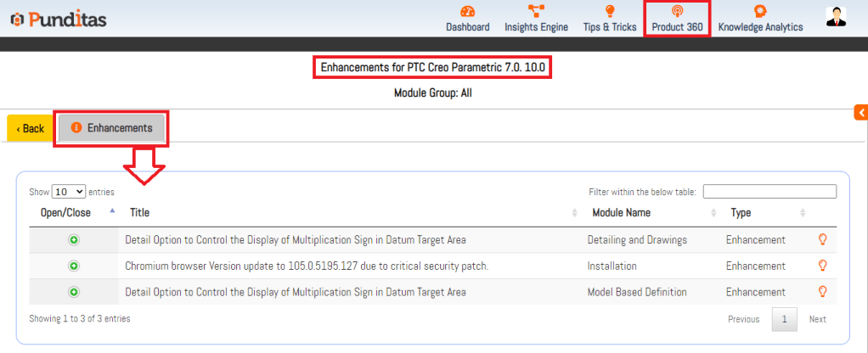Screen dimensions: 868x353
Task: Click the Punditas logo
Action: pos(59,19)
